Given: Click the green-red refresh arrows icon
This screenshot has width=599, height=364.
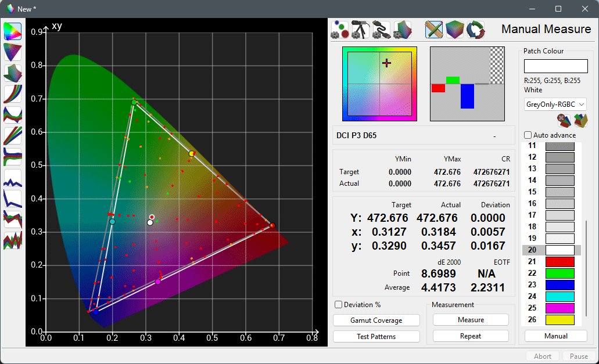Looking at the screenshot, I should pos(475,30).
